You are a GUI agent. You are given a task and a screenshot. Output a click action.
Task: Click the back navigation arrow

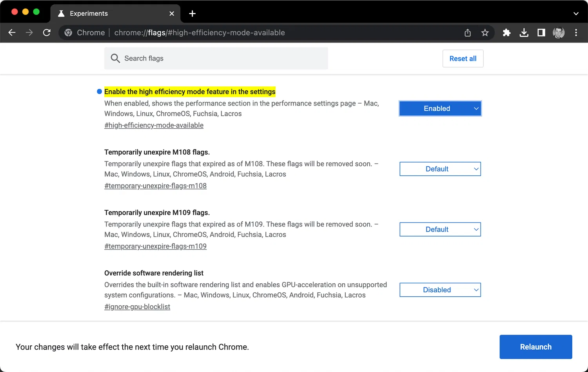[x=12, y=33]
